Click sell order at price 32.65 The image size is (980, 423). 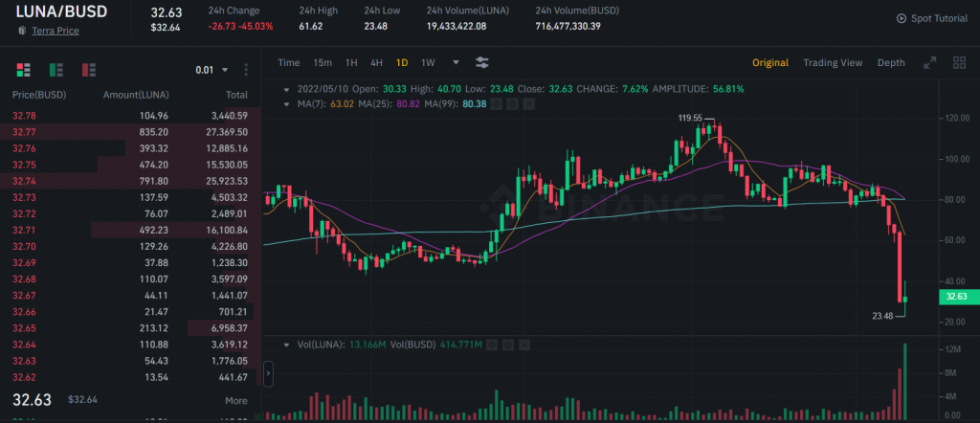(x=130, y=328)
